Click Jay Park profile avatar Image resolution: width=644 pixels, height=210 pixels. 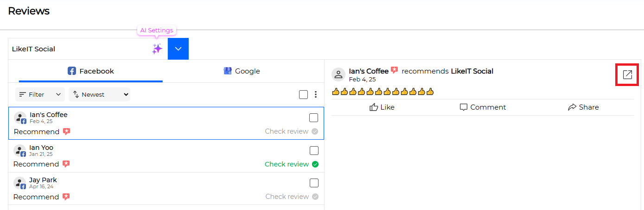[19, 183]
